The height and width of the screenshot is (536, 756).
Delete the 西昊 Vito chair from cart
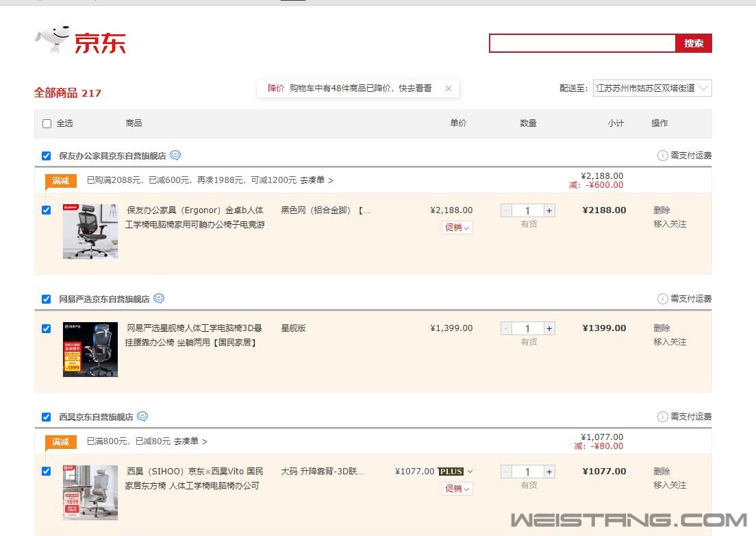[661, 472]
